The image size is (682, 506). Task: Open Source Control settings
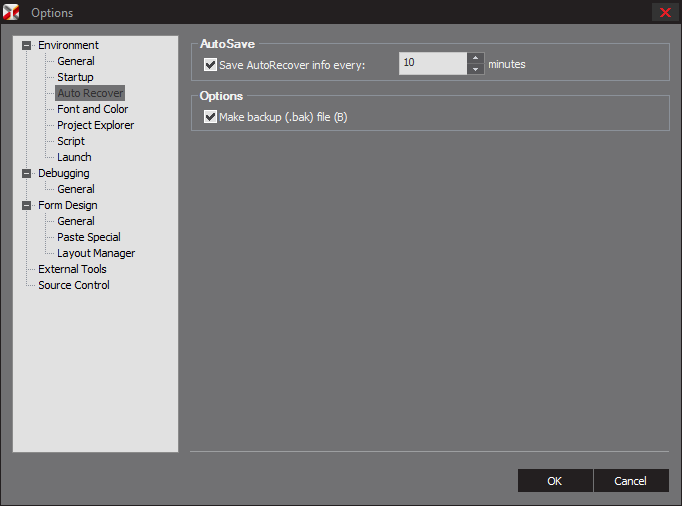[x=74, y=285]
